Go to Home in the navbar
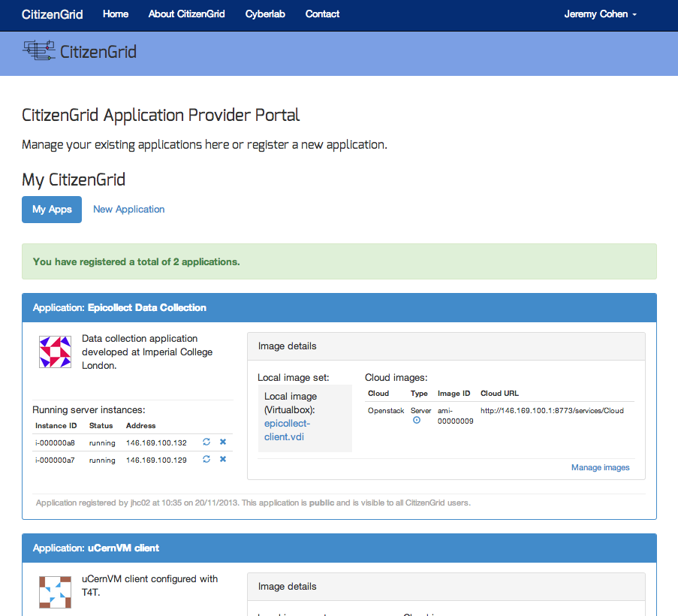678x616 pixels. pyautogui.click(x=116, y=14)
